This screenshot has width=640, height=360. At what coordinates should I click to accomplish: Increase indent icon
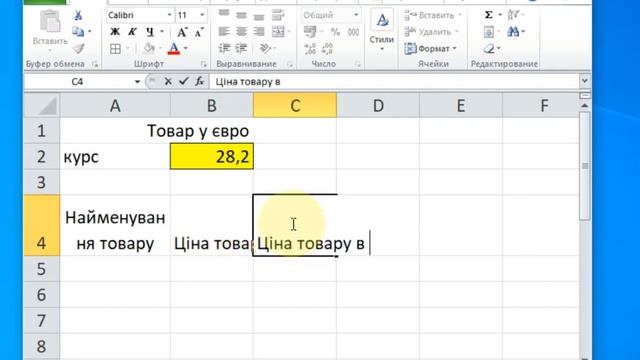(x=241, y=49)
